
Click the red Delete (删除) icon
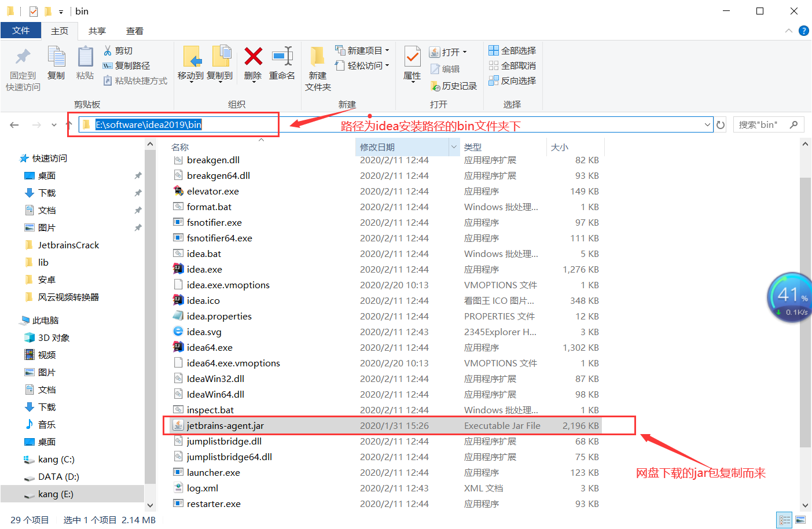(253, 56)
